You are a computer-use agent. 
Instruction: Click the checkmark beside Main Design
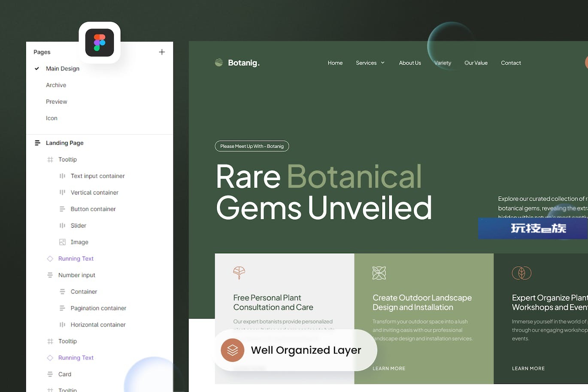click(37, 68)
